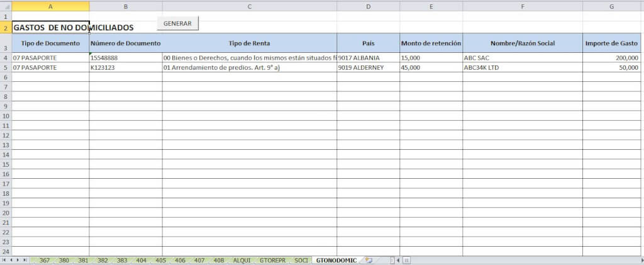Open sheet tab 404

(x=141, y=260)
